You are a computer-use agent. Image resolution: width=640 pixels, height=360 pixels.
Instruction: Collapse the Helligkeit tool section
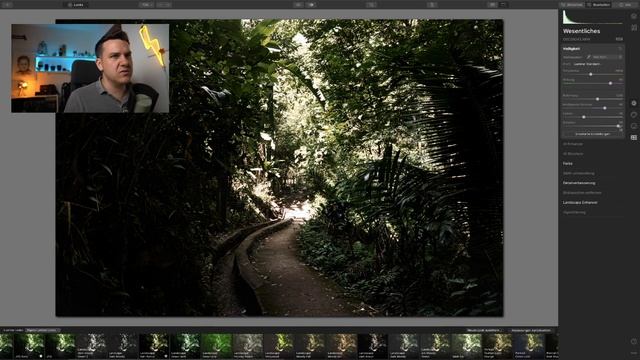pos(571,49)
